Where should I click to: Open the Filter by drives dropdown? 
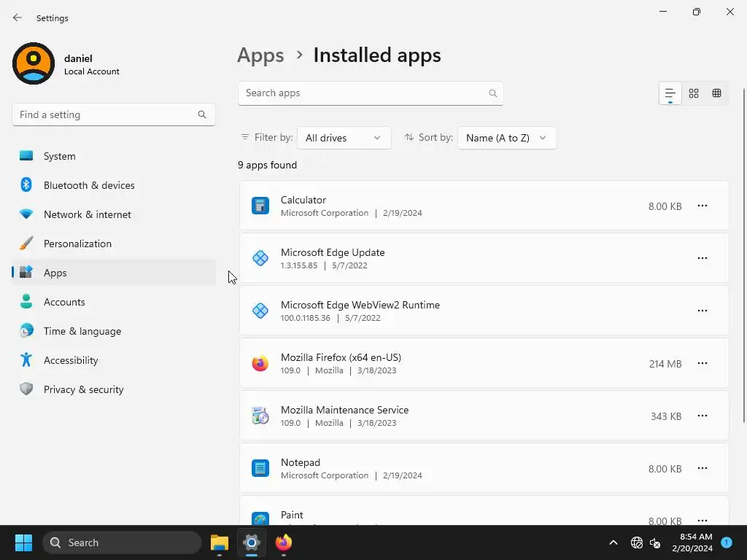click(x=344, y=138)
